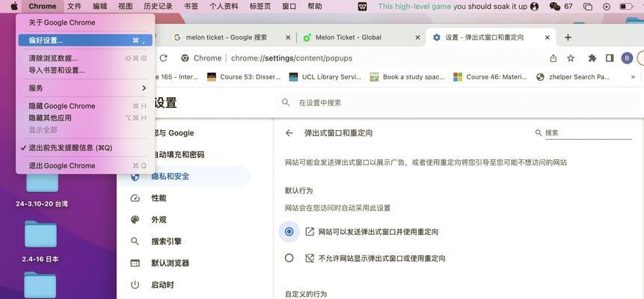This screenshot has height=299, width=644.
Task: Open the 视图 menu
Action: click(125, 6)
